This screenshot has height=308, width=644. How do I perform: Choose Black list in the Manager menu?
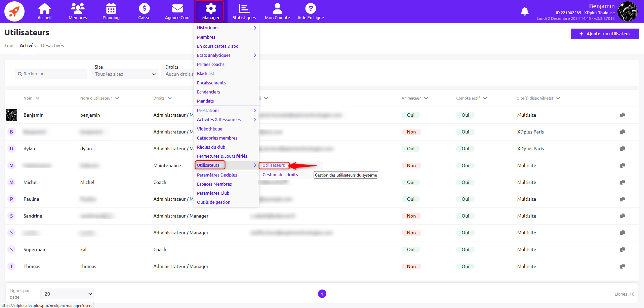(206, 74)
